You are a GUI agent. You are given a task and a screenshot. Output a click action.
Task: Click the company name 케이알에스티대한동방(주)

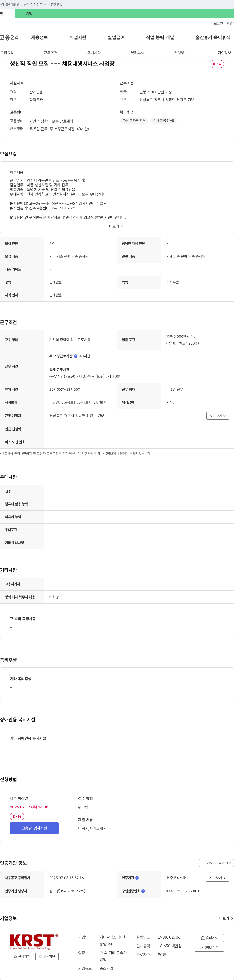pyautogui.click(x=113, y=940)
